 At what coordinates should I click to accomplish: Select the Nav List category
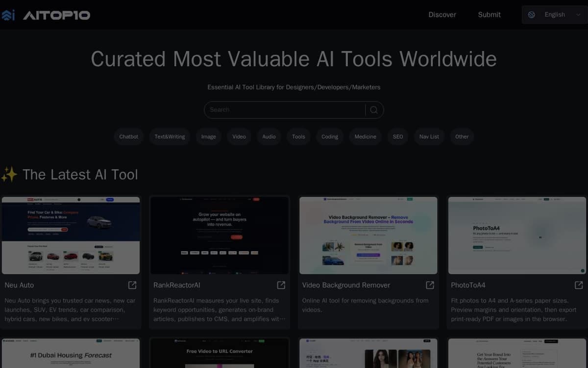tap(429, 137)
